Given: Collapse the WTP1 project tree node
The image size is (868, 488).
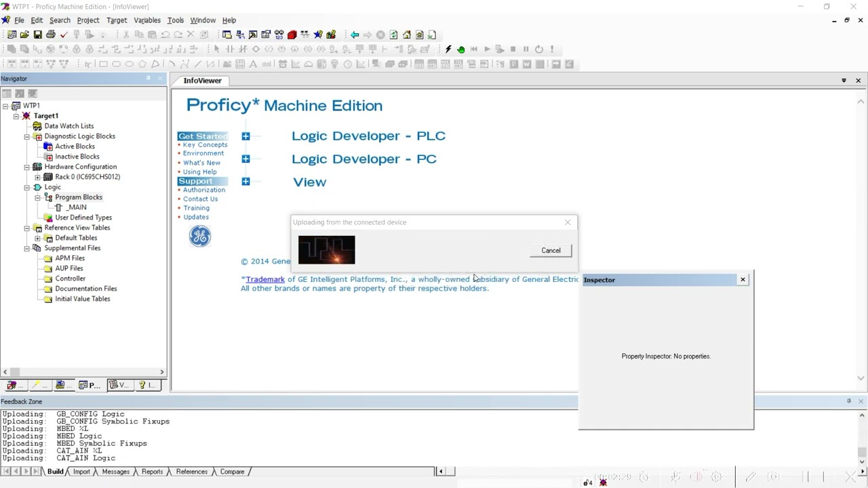Looking at the screenshot, I should [5, 106].
